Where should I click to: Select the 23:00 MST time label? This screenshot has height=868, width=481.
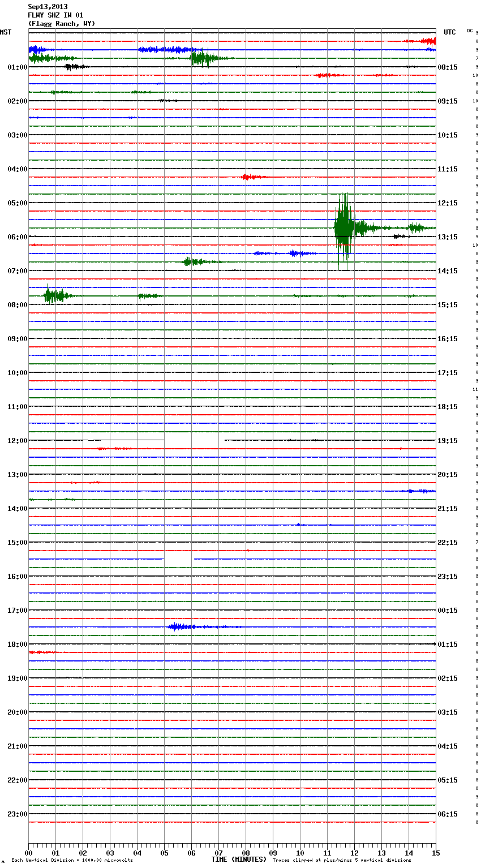(x=18, y=814)
